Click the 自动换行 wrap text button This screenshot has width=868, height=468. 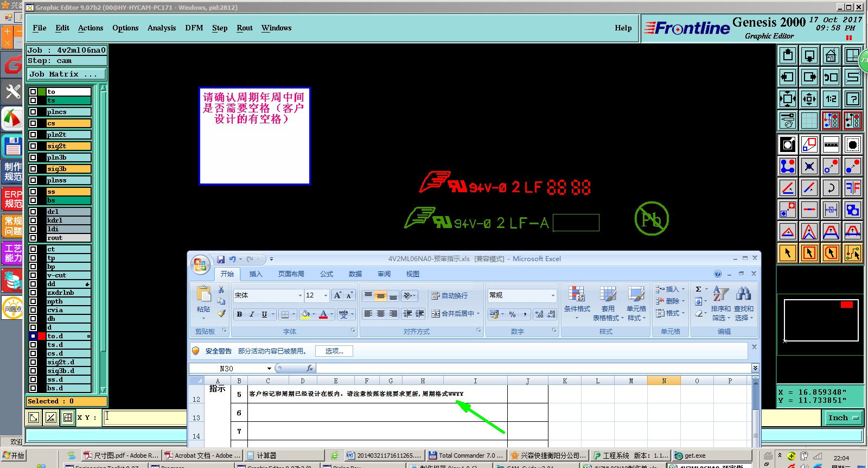(449, 295)
